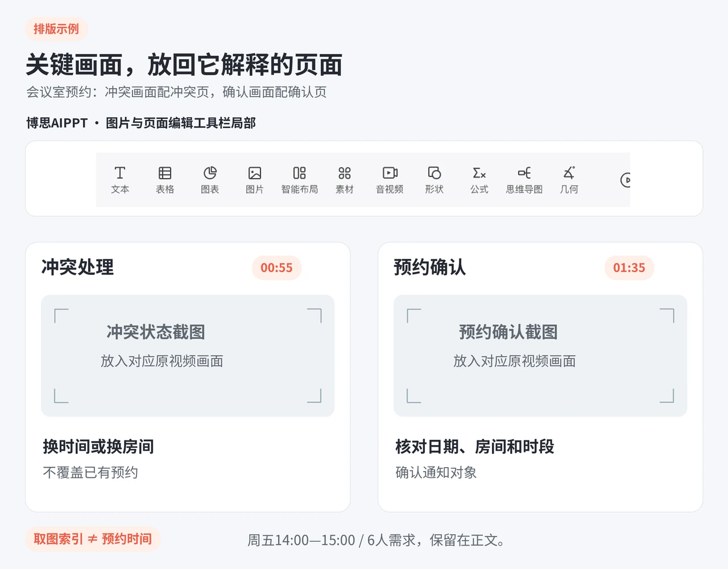Viewport: 728px width, 569px height.
Task: Select the 预约确认截图 screenshot placeholder
Action: [540, 356]
